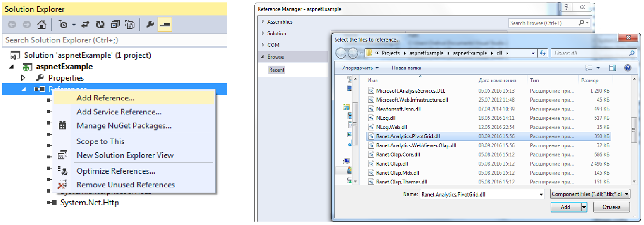
Task: Click the Forward arrow in Solution Explorer toolbar
Action: pyautogui.click(x=27, y=25)
